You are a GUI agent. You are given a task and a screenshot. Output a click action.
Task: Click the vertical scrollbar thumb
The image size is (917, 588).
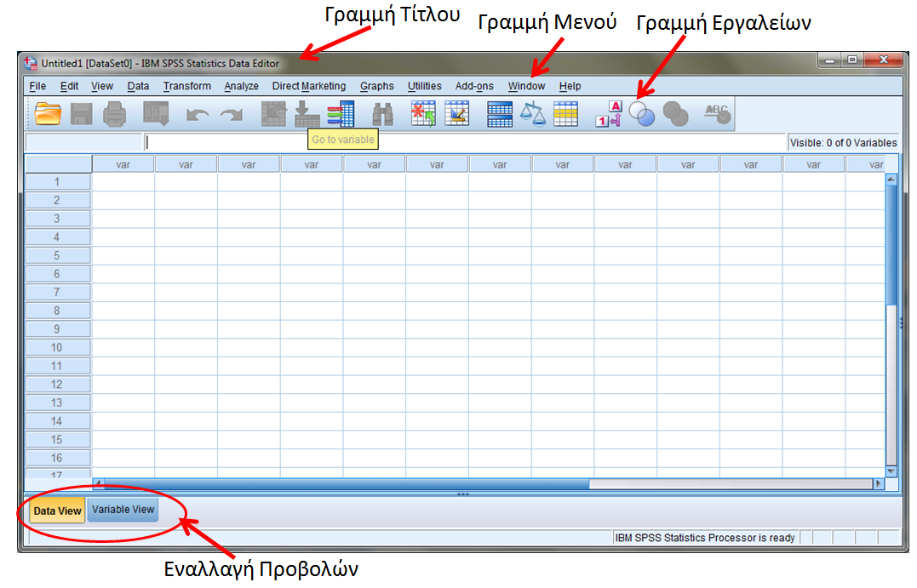coord(891,244)
